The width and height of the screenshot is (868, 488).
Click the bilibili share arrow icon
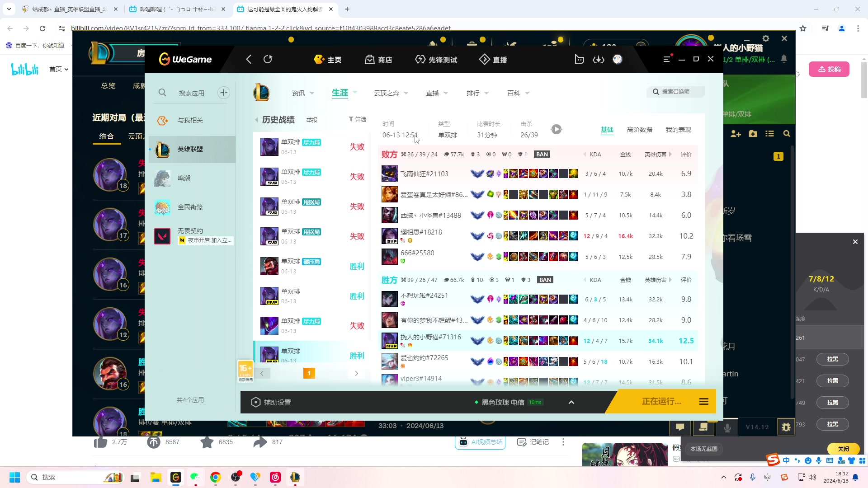(x=260, y=442)
